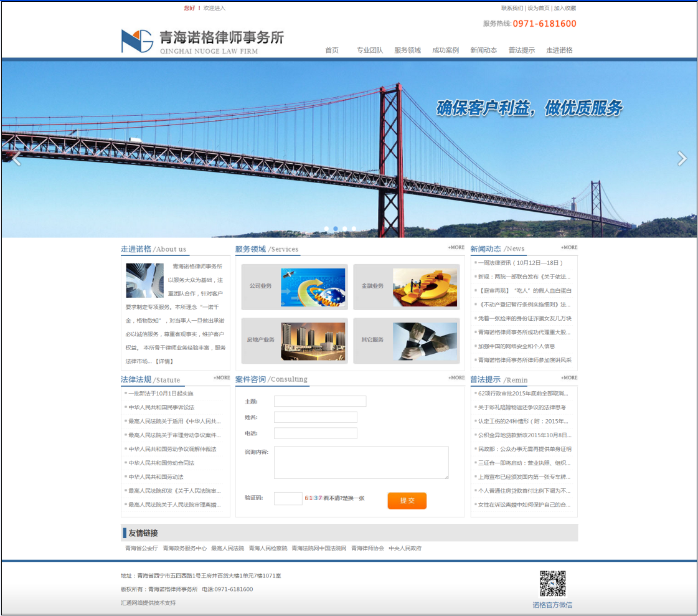Open 服务领域 in the navigation bar
Screen dimensions: 698x616
(x=407, y=50)
